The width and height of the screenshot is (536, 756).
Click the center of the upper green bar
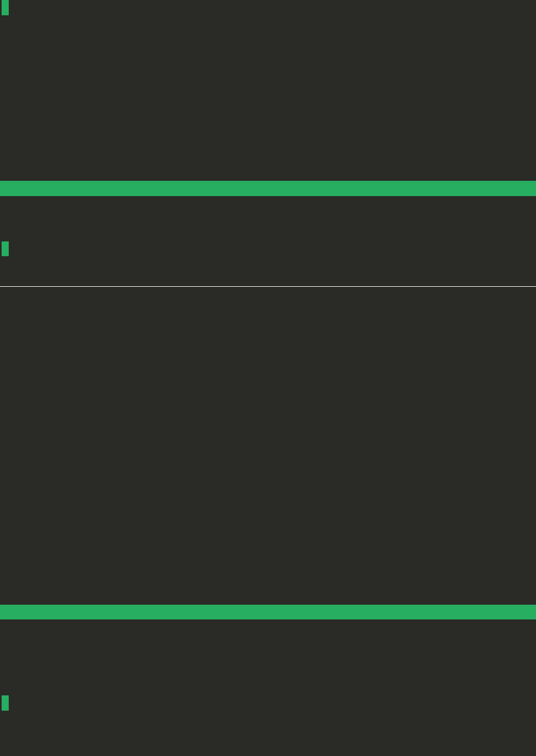point(268,188)
